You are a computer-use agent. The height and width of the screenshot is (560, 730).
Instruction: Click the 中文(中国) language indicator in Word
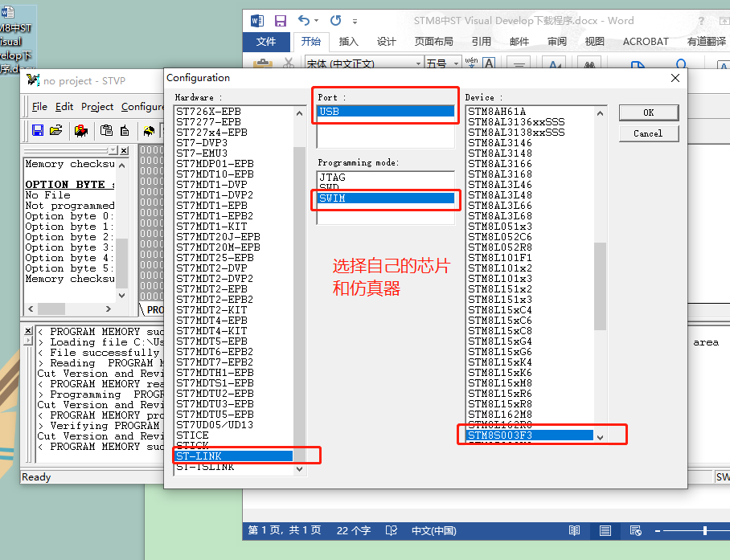click(434, 531)
